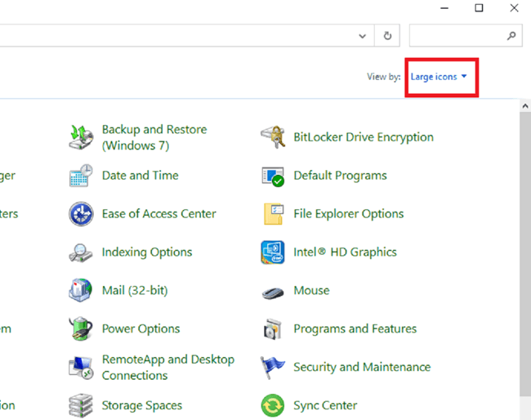Click the Security and Maintenance link

pyautogui.click(x=361, y=368)
